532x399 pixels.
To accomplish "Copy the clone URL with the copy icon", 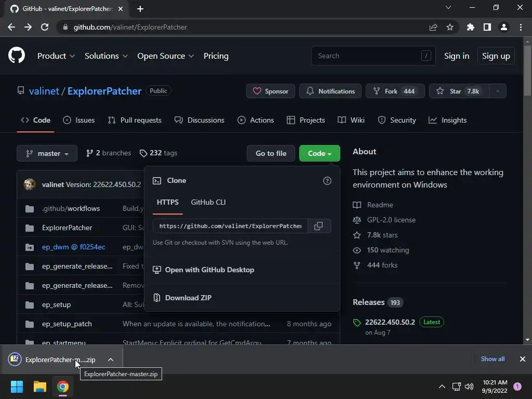I will tap(318, 226).
